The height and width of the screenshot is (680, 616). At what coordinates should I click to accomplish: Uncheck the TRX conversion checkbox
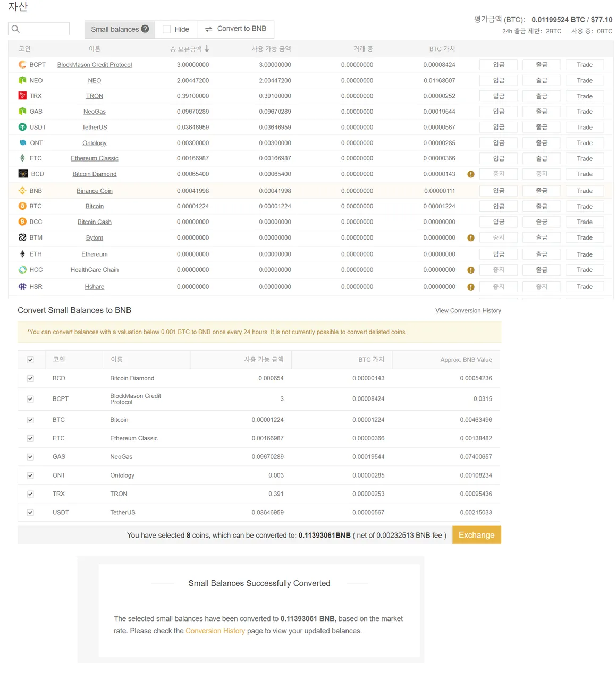point(30,494)
